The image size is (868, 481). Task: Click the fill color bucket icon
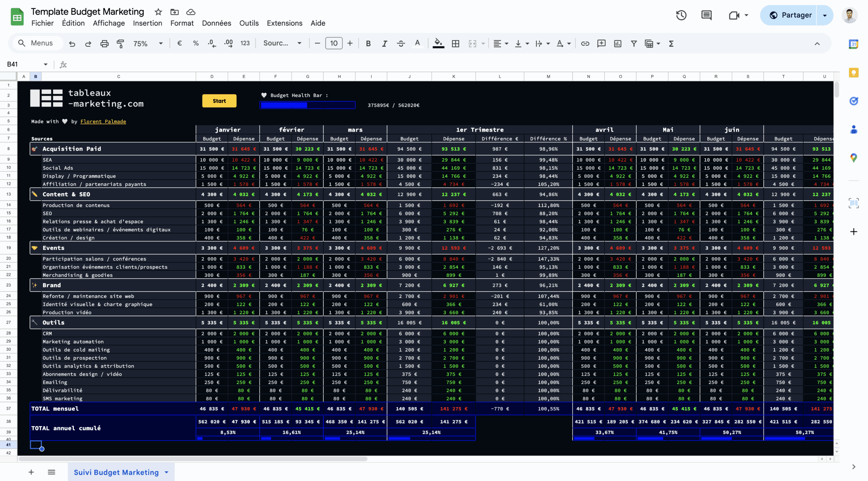[438, 43]
